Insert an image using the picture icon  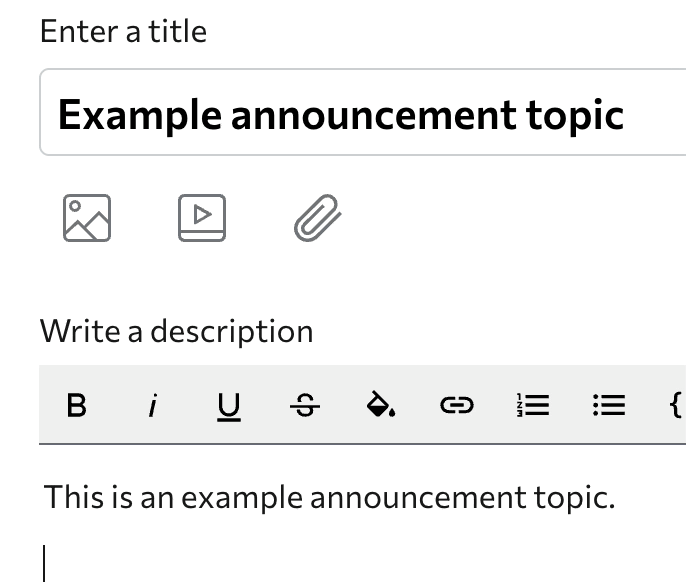tap(87, 217)
